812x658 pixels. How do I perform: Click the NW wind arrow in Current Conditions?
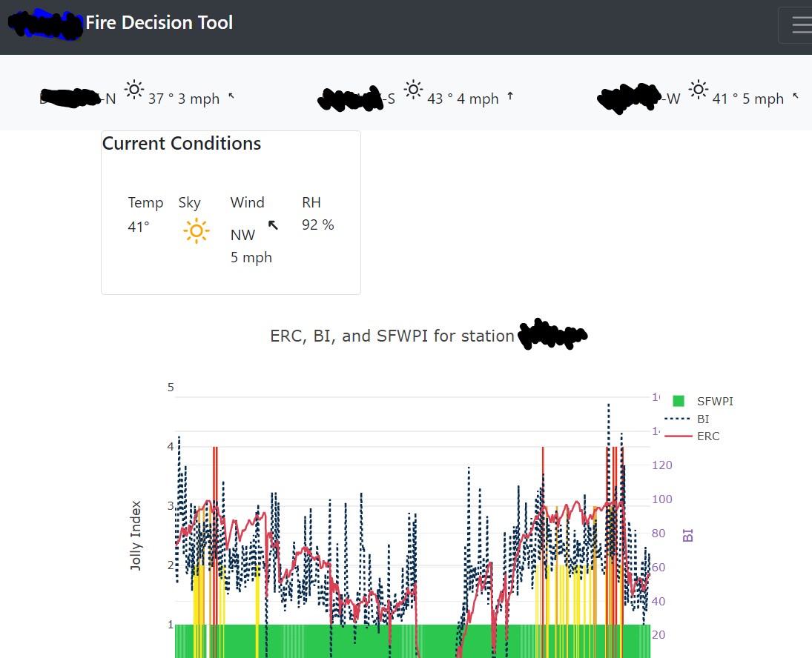coord(274,225)
